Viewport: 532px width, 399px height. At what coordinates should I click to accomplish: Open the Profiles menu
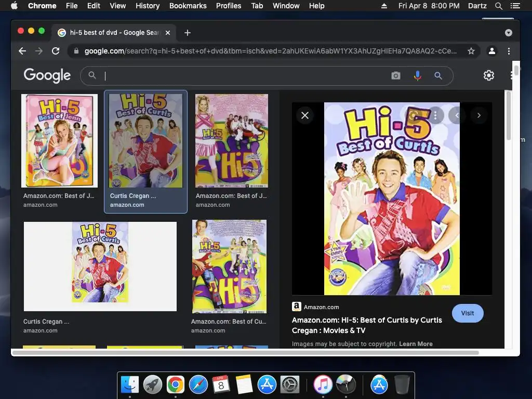229,6
